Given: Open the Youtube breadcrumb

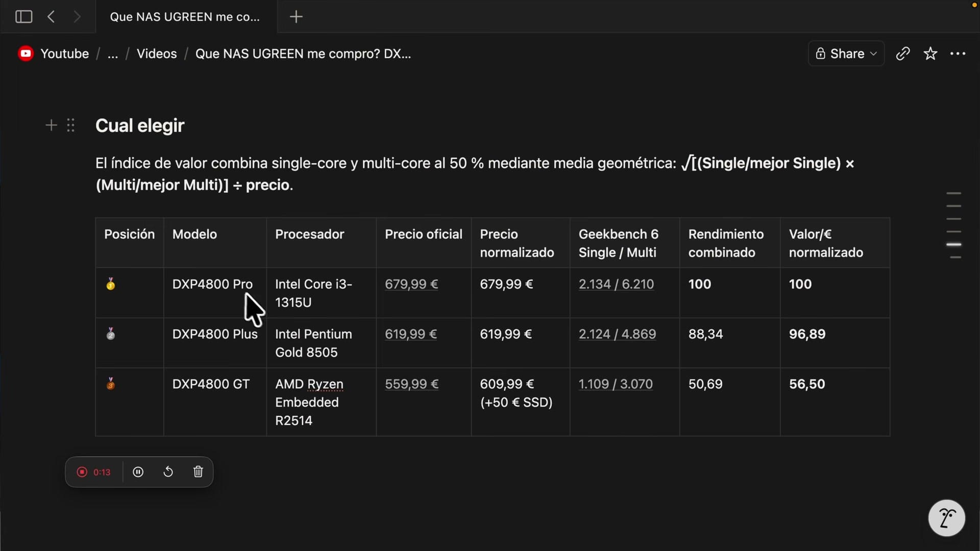Looking at the screenshot, I should point(64,54).
